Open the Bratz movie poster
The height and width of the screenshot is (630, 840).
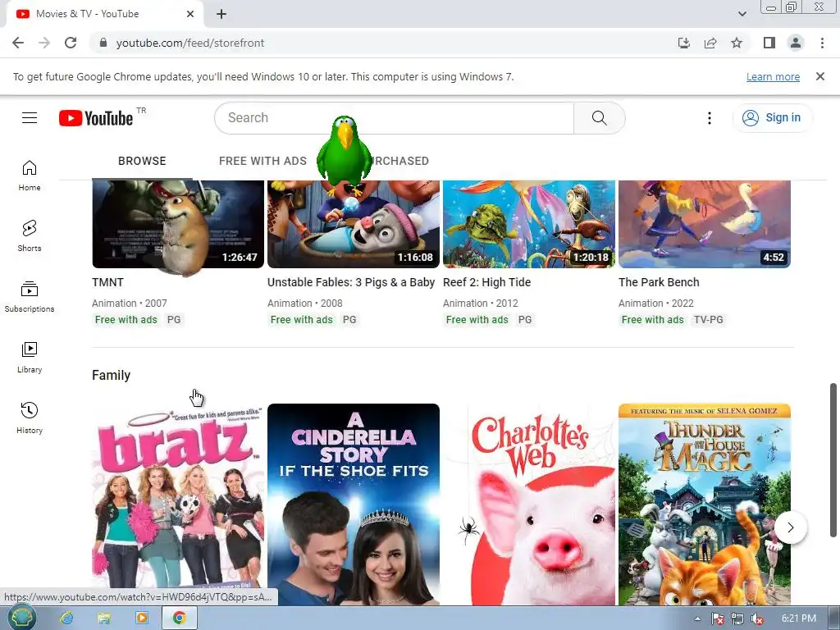[x=178, y=504]
